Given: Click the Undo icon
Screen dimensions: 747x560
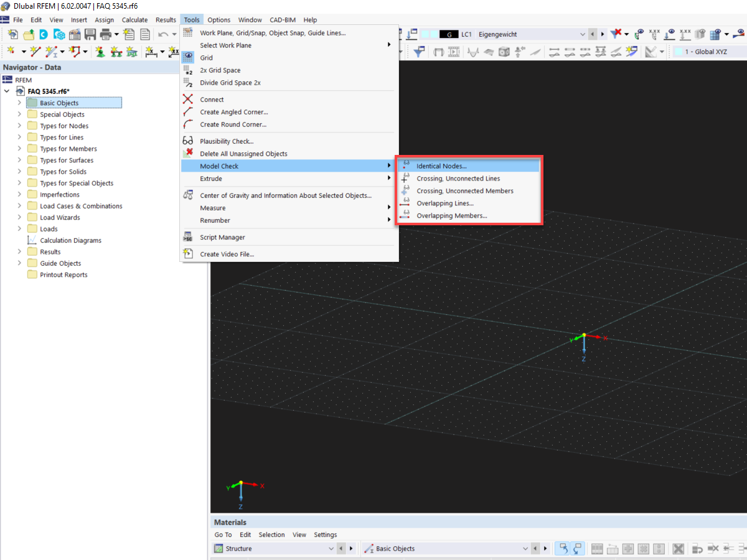Looking at the screenshot, I should [163, 35].
